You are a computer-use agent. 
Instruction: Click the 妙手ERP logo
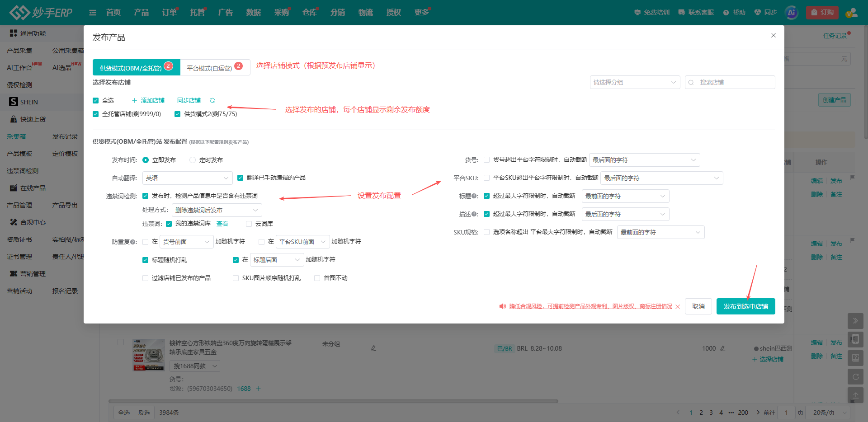pos(41,12)
